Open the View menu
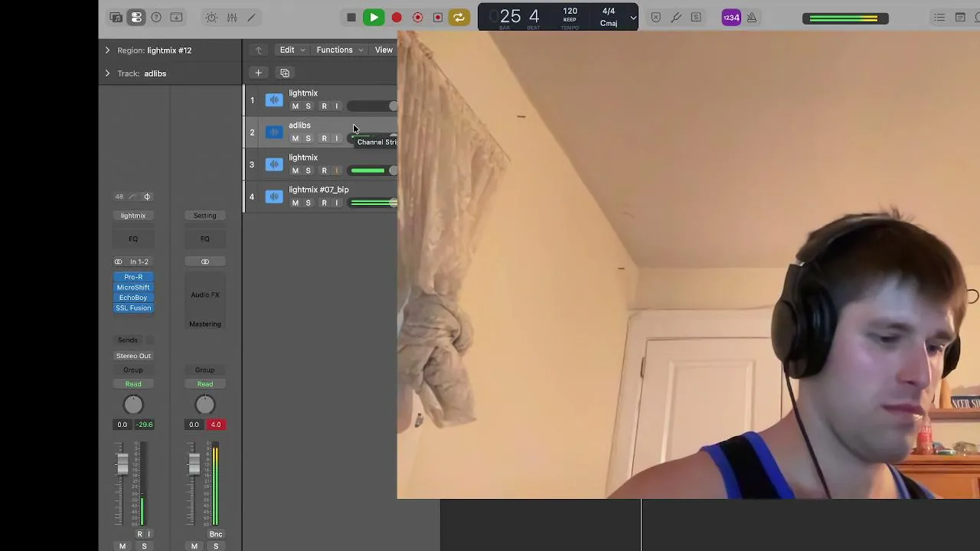The image size is (980, 551). pos(384,50)
